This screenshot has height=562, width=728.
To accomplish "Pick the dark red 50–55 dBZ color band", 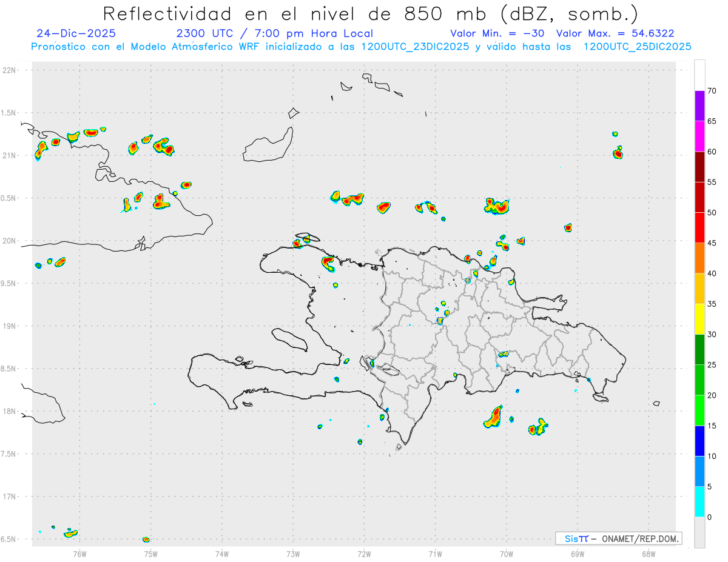I will [x=699, y=198].
